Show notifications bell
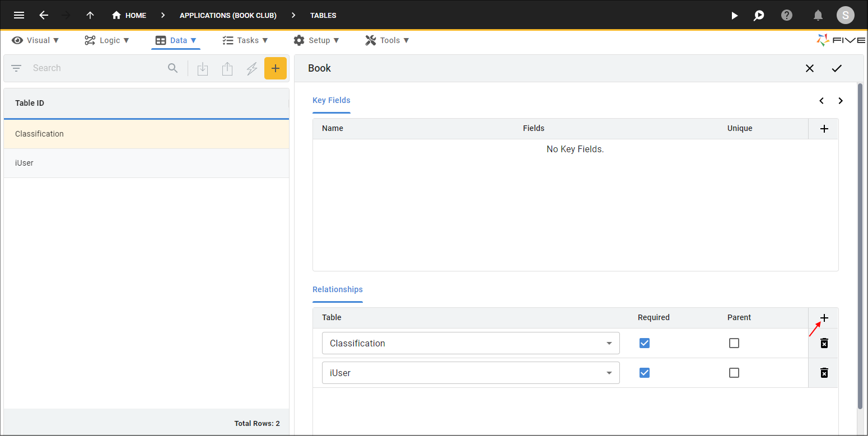 tap(818, 15)
